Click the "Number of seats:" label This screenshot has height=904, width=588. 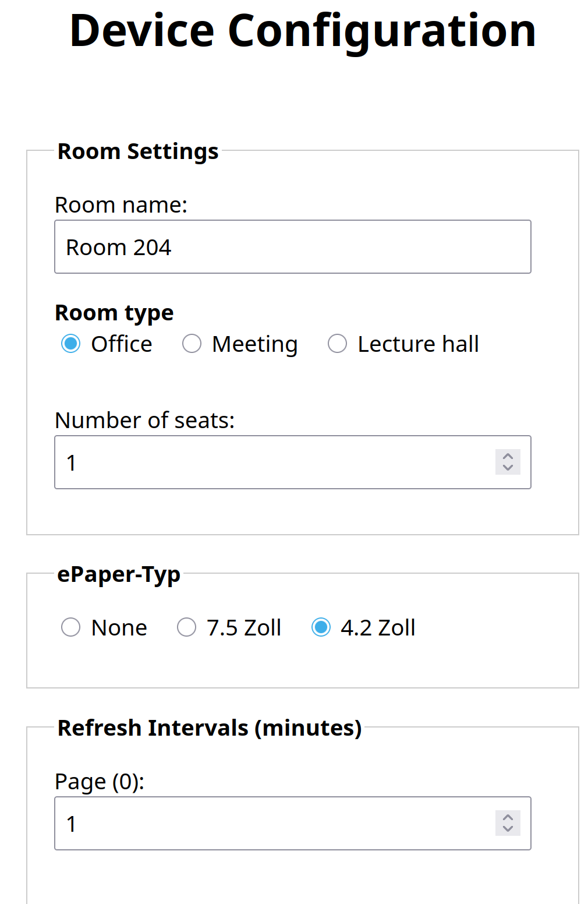[144, 421]
